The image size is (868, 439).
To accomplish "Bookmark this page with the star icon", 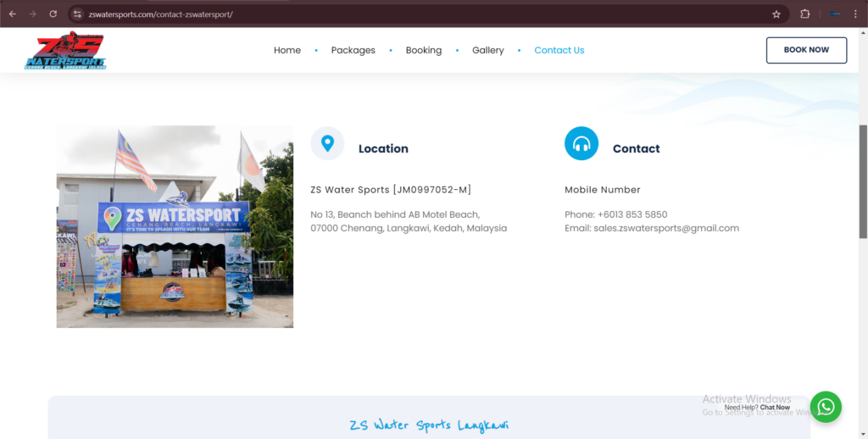I will [x=776, y=14].
